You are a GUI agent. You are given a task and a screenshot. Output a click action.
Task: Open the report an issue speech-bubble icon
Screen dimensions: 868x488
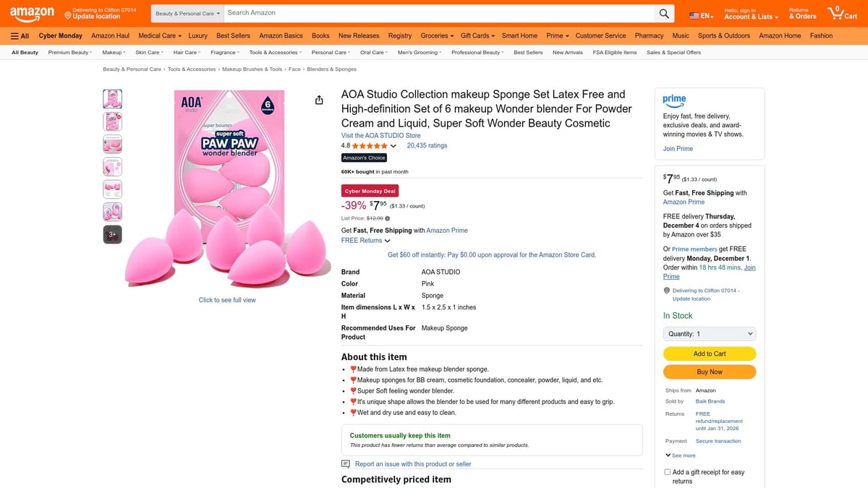coord(345,463)
